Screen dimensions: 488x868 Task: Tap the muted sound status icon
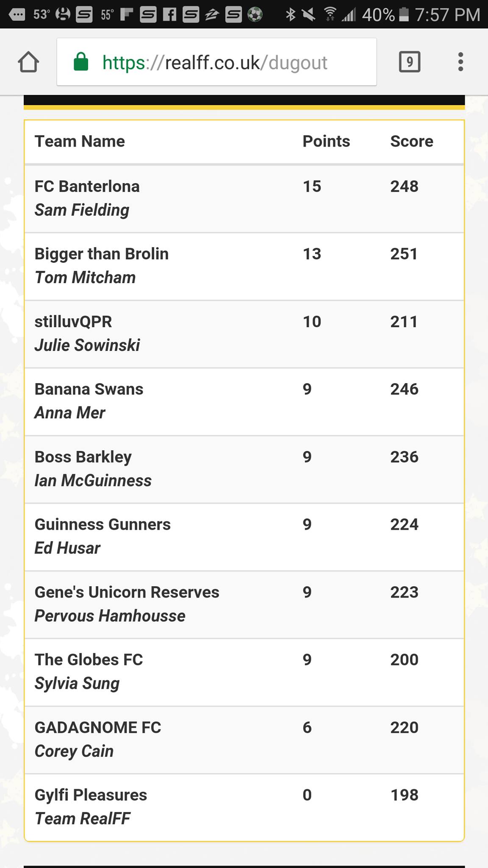(x=309, y=15)
